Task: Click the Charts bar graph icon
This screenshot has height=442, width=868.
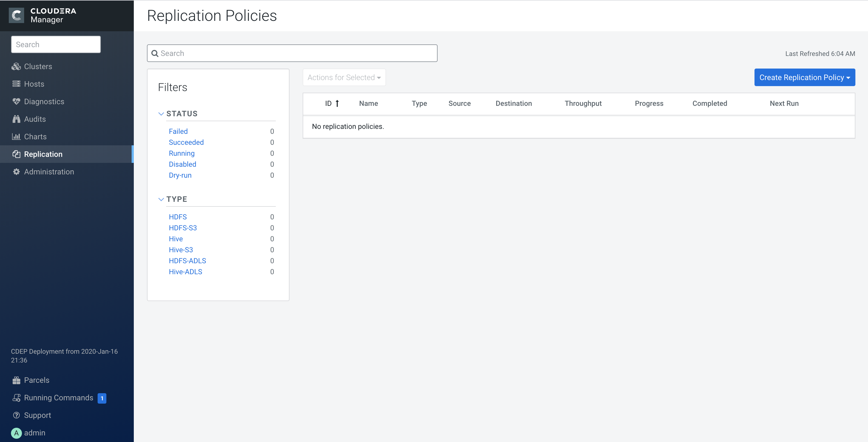Action: click(16, 137)
